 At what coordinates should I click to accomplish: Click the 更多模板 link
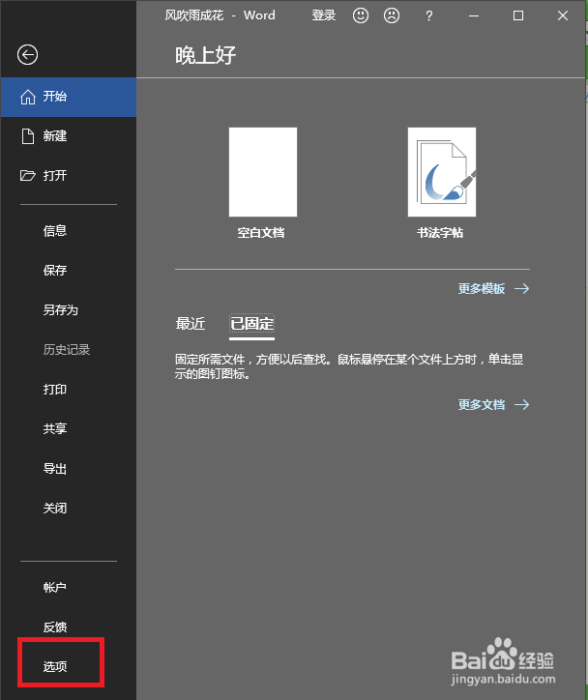click(494, 289)
